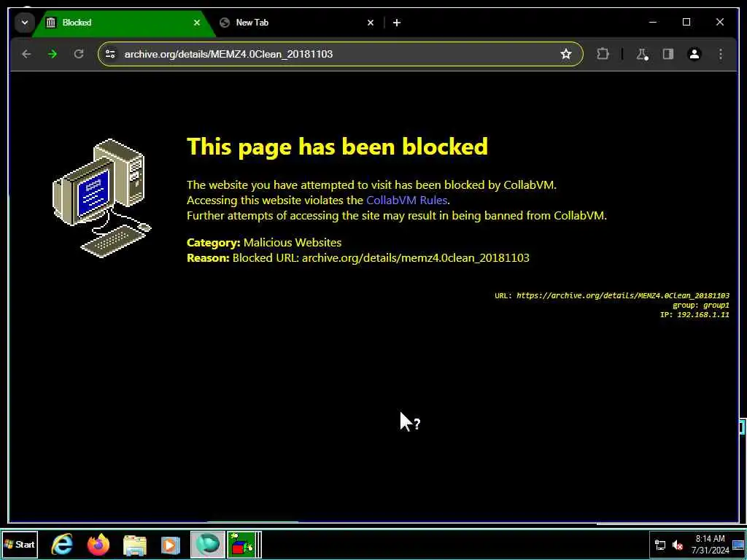The width and height of the screenshot is (747, 560).
Task: Maximize the browser window
Action: (x=686, y=22)
